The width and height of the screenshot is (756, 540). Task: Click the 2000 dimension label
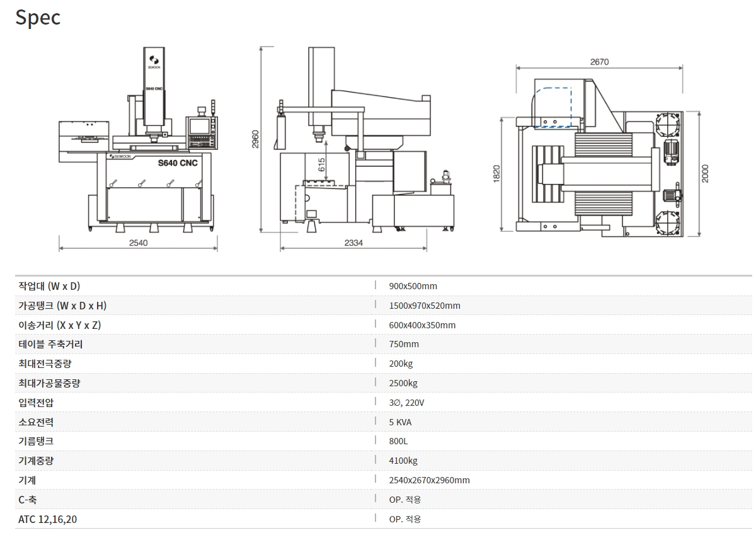(x=705, y=174)
